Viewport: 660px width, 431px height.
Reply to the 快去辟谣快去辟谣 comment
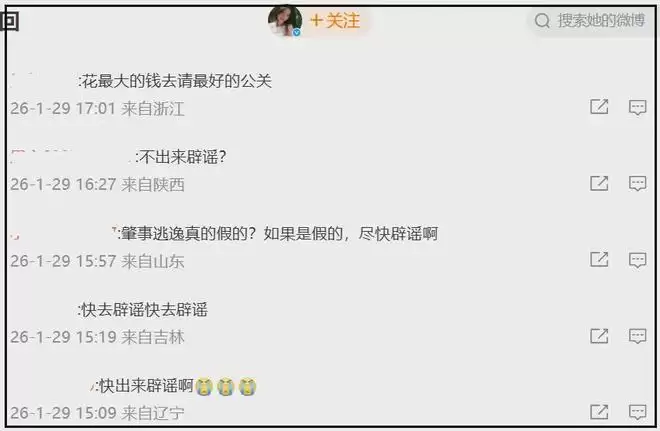tap(637, 336)
